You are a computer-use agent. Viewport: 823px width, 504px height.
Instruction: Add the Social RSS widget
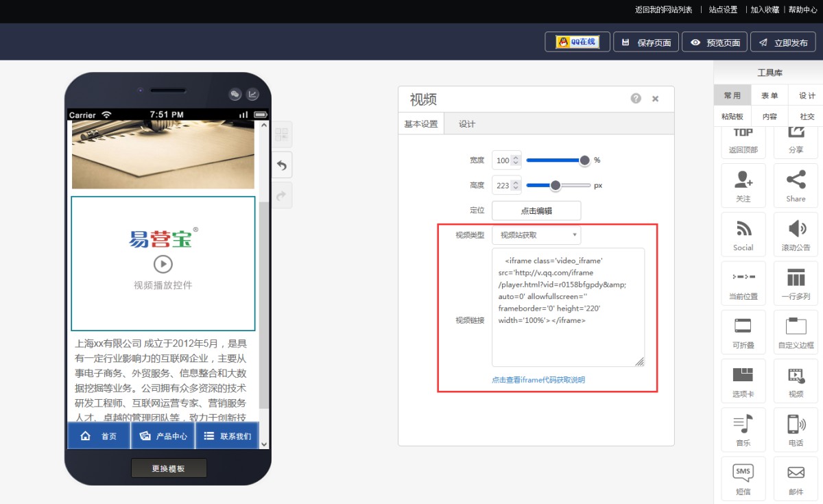[743, 235]
